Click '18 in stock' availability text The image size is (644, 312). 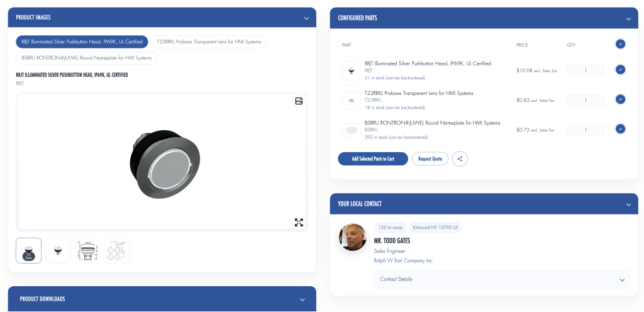coord(394,108)
